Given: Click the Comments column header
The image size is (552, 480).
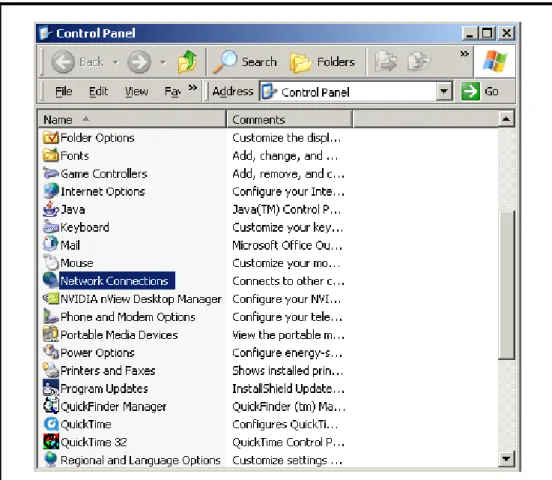Looking at the screenshot, I should pyautogui.click(x=289, y=119).
